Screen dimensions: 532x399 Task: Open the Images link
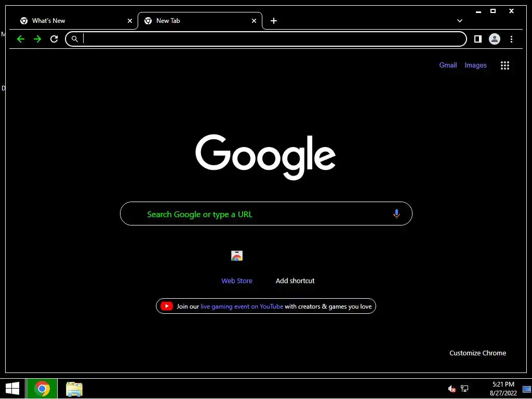475,65
